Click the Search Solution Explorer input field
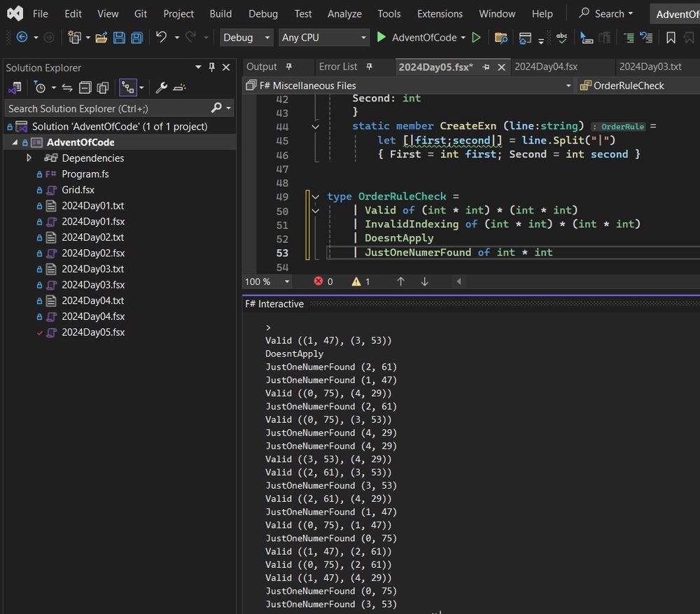700x614 pixels. [x=107, y=108]
